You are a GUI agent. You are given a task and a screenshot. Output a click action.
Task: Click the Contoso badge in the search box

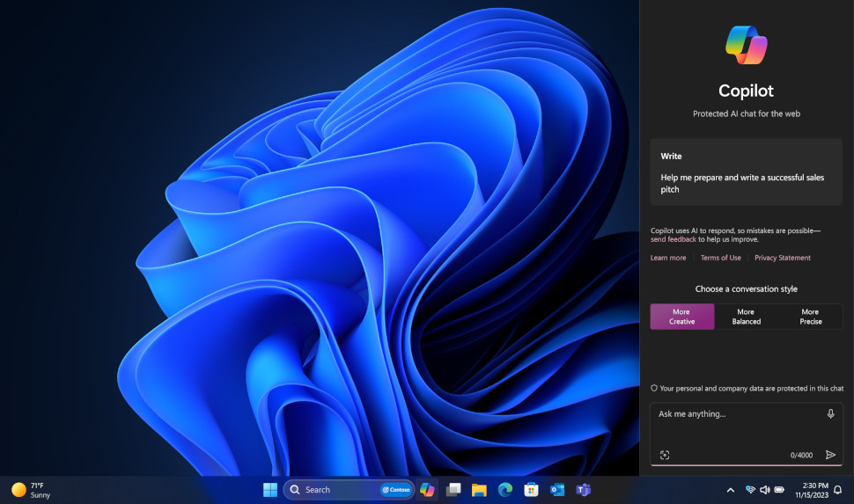[396, 490]
